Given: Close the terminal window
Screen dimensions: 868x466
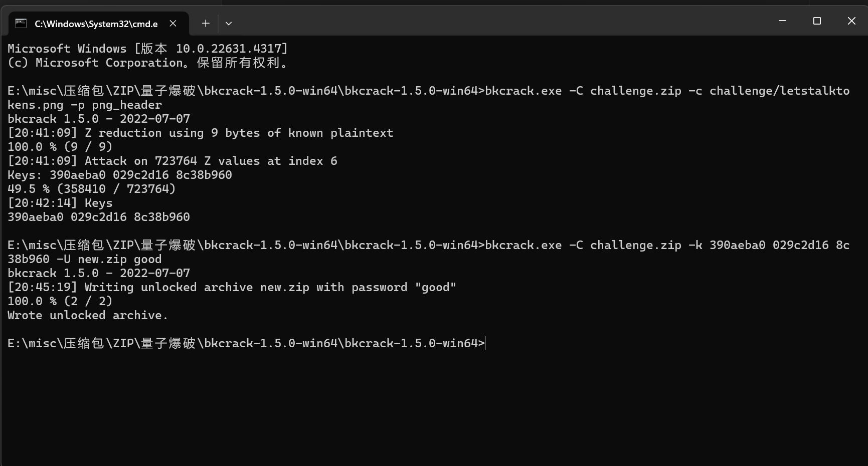Looking at the screenshot, I should [851, 21].
